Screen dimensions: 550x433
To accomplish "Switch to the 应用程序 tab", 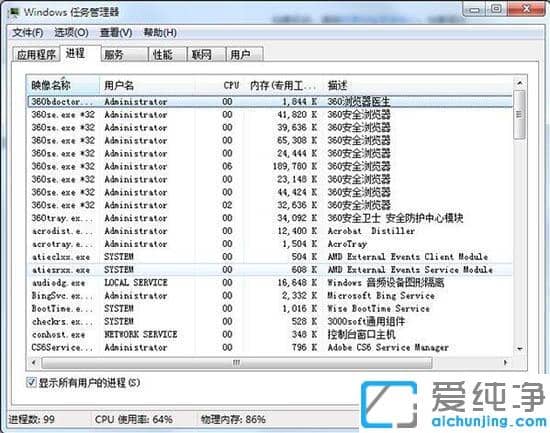I will (36, 55).
